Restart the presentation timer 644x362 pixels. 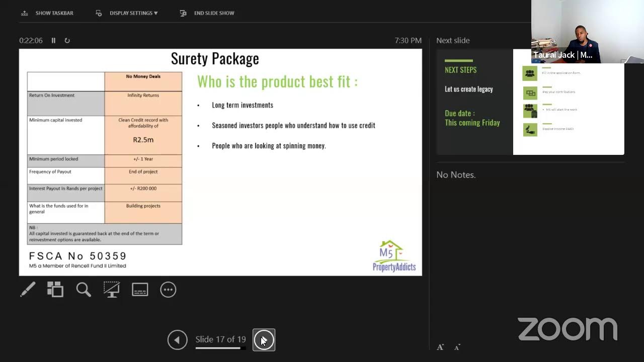[x=67, y=41]
